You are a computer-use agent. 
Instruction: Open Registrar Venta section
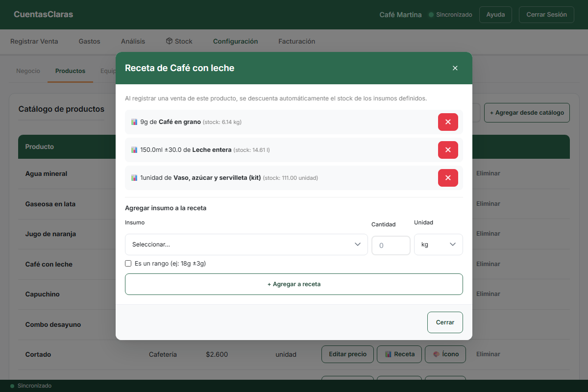[34, 42]
